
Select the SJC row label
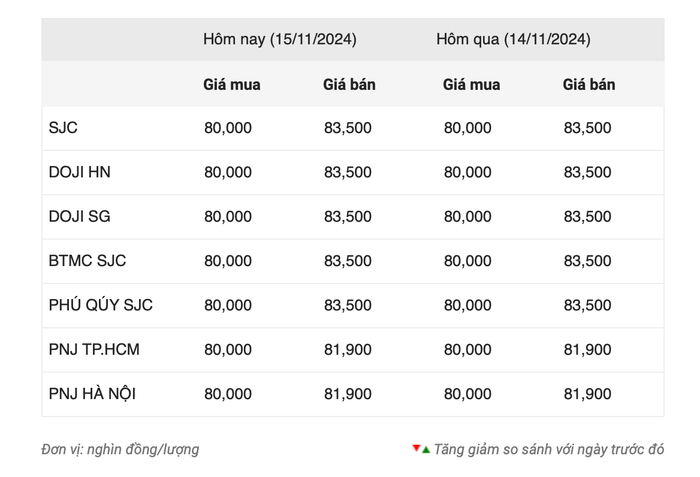point(63,128)
